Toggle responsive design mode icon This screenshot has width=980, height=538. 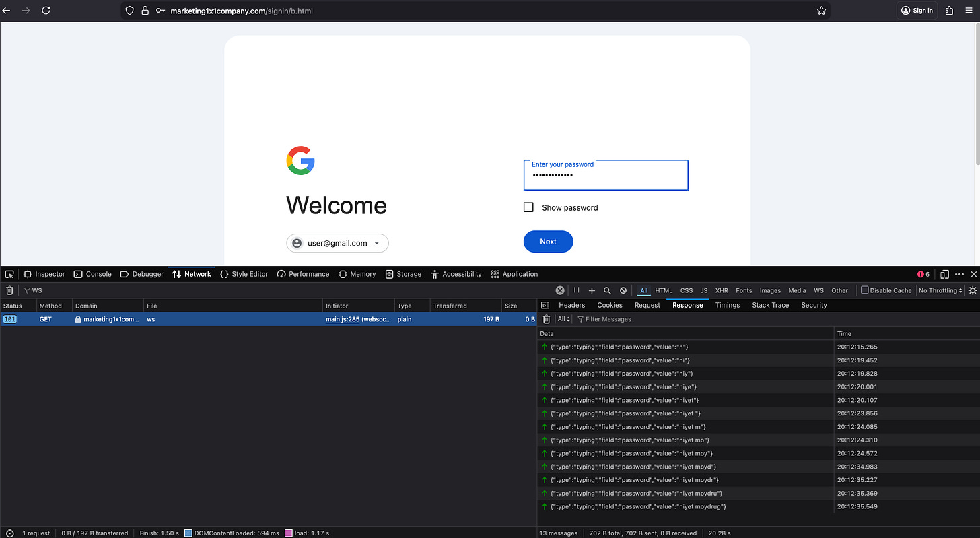[944, 274]
